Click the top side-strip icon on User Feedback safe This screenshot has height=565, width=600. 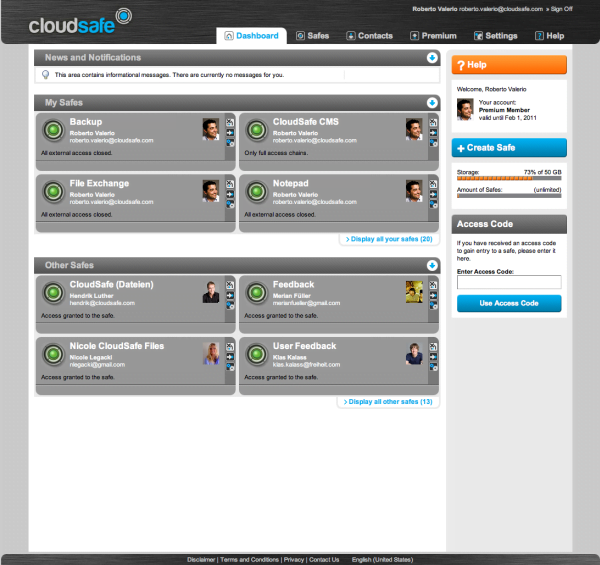click(x=433, y=347)
